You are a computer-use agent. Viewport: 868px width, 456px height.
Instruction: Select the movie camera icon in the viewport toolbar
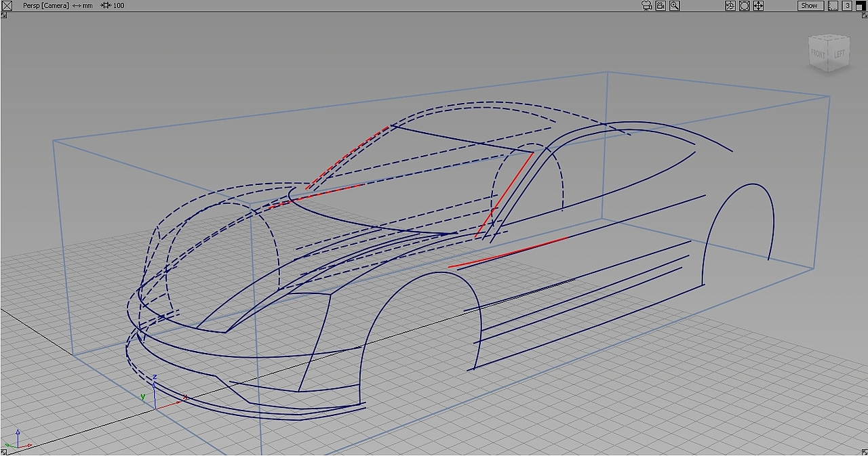(x=646, y=5)
